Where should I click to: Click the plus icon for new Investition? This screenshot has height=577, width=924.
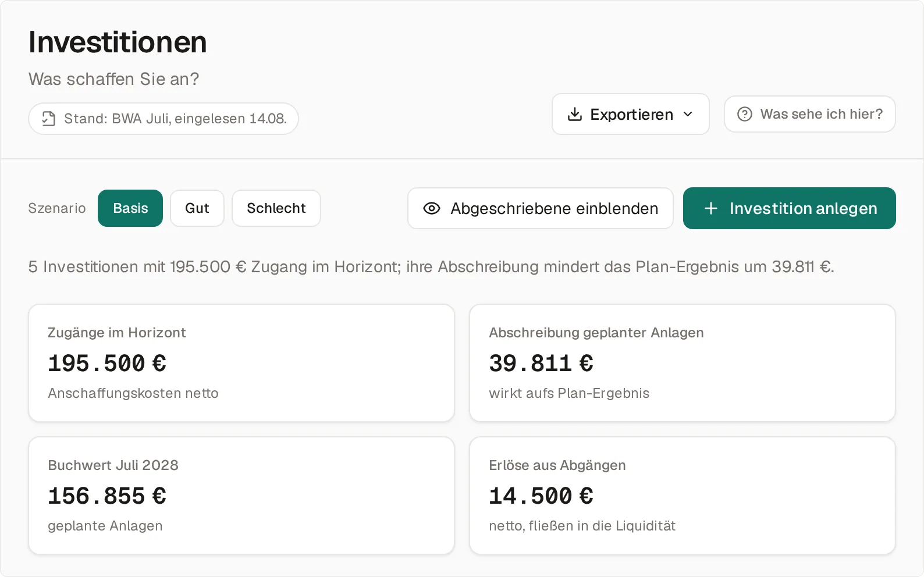click(x=711, y=208)
